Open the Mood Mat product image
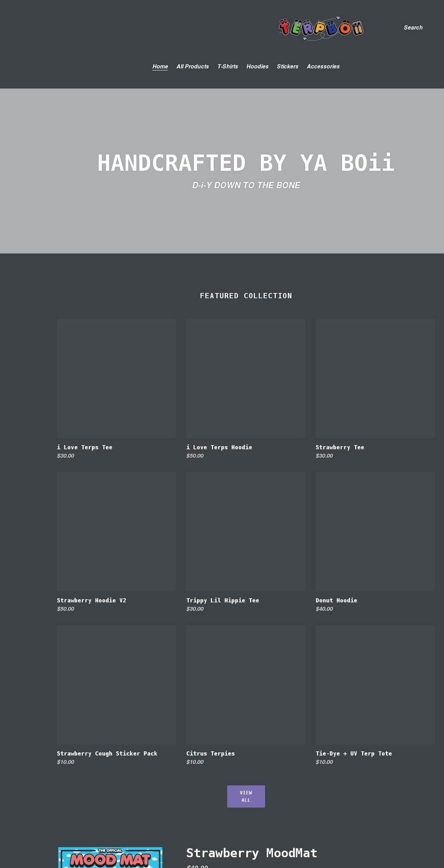The image size is (444, 868). tap(110, 858)
